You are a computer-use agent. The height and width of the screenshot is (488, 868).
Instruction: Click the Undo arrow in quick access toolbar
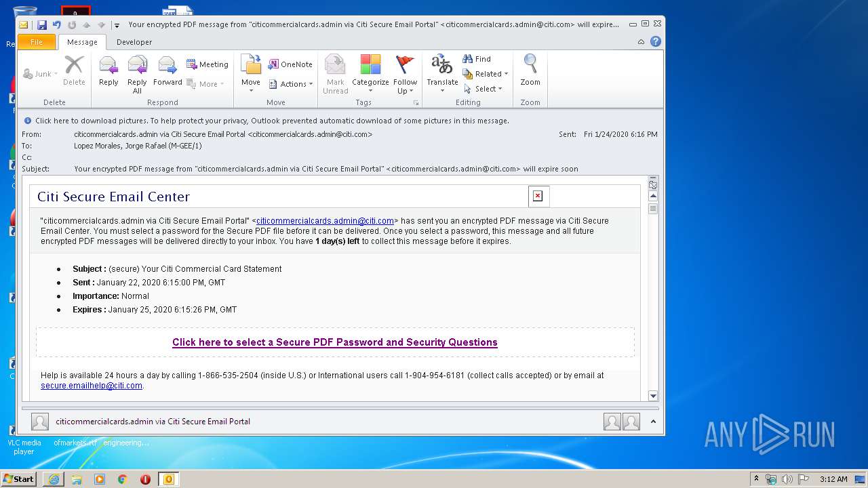57,24
